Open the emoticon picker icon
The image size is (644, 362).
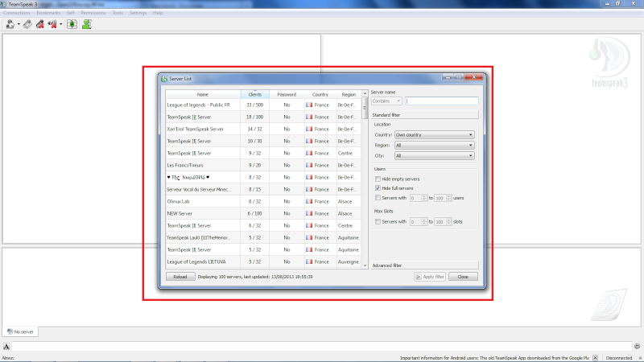pos(637,347)
